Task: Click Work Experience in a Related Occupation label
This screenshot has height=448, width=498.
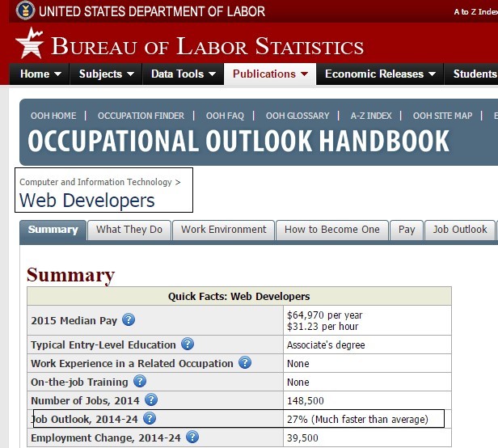Action: coord(132,363)
